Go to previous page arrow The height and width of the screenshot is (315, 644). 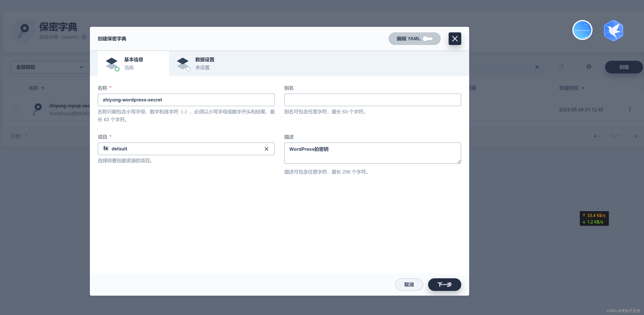tap(597, 136)
